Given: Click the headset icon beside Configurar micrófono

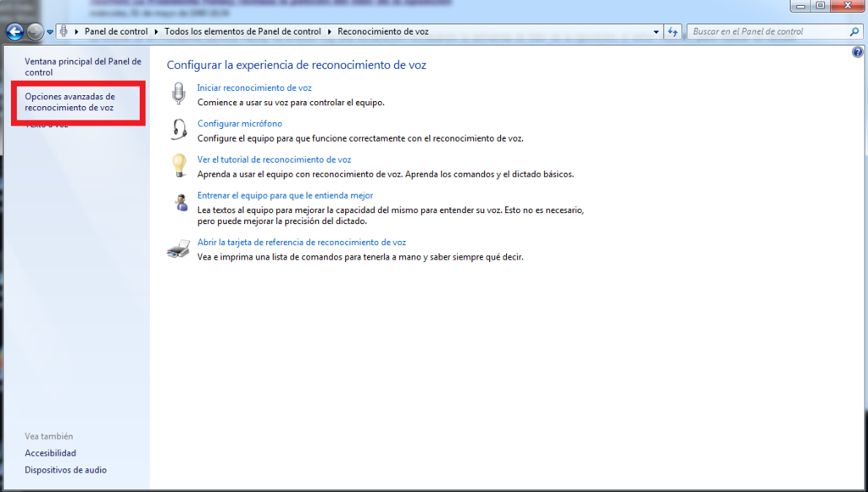Looking at the screenshot, I should coord(178,130).
